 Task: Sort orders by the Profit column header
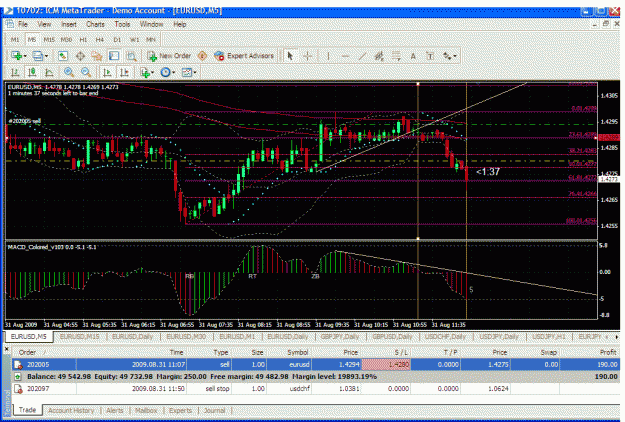click(608, 352)
